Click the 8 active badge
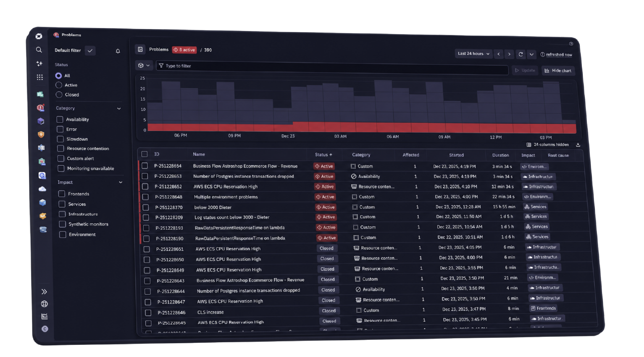644x357 pixels. click(x=184, y=50)
